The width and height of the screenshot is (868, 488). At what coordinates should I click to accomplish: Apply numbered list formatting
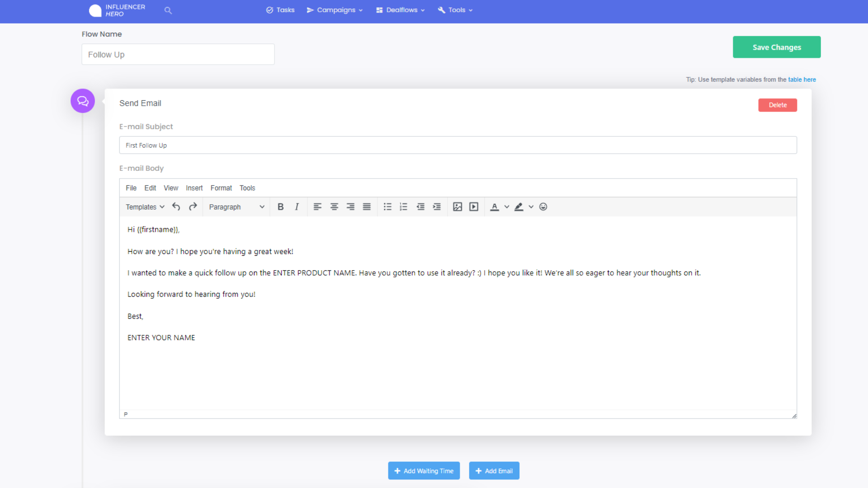click(404, 206)
